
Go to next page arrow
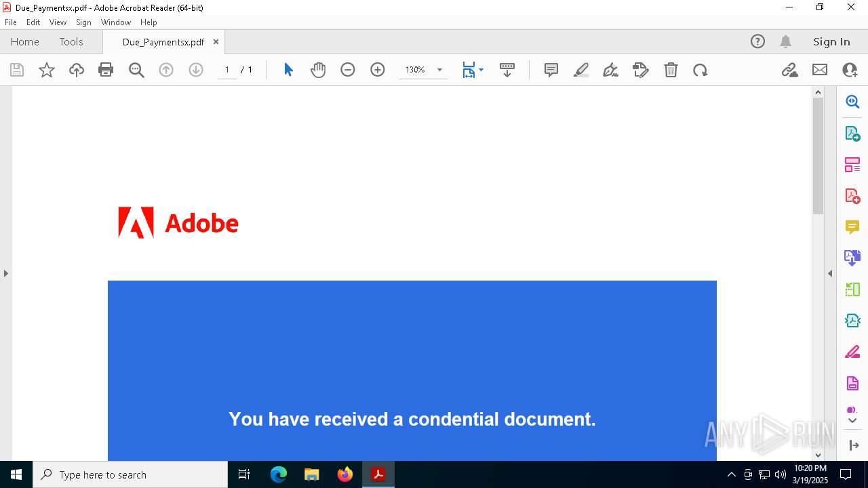(196, 70)
